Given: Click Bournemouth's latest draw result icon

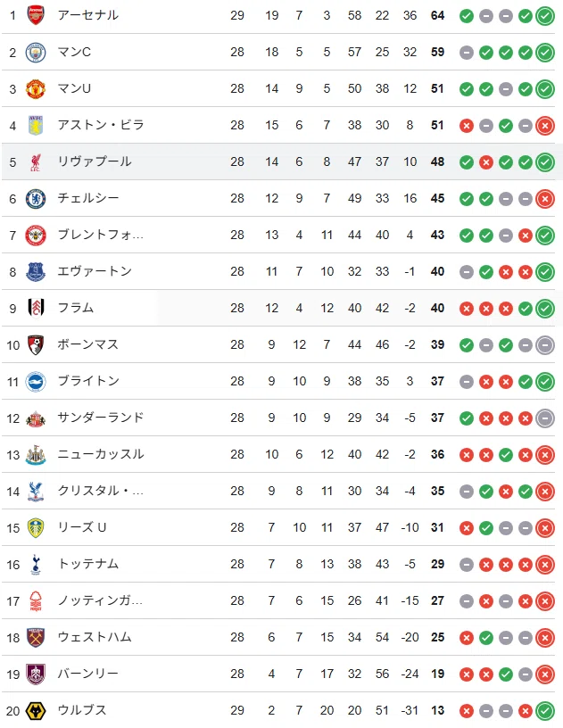Looking at the screenshot, I should 545,345.
